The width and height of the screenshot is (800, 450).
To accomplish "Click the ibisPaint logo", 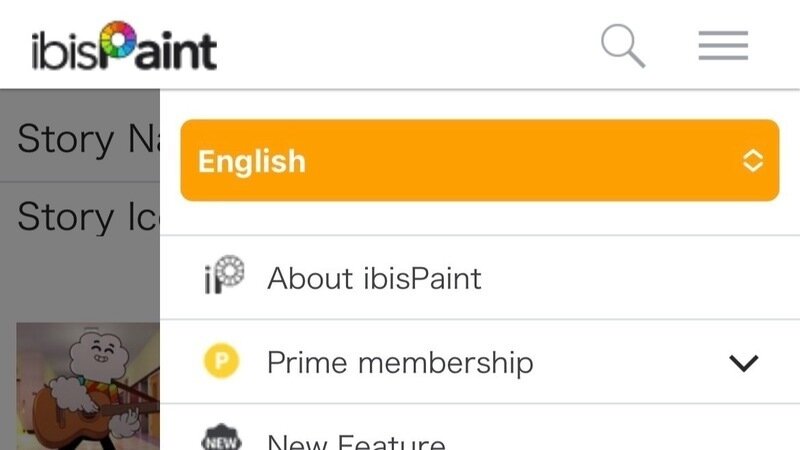I will (x=123, y=47).
